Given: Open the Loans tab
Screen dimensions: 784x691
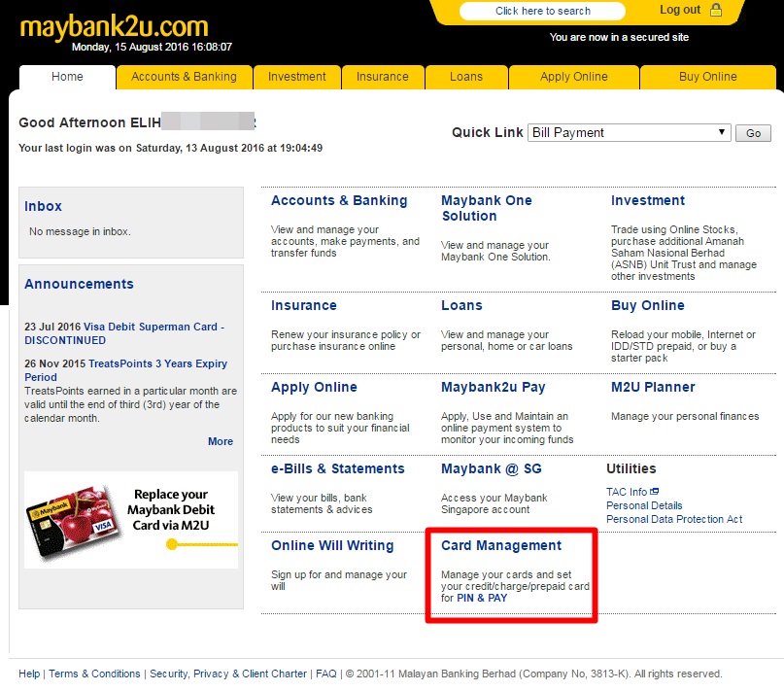Looking at the screenshot, I should [x=466, y=77].
